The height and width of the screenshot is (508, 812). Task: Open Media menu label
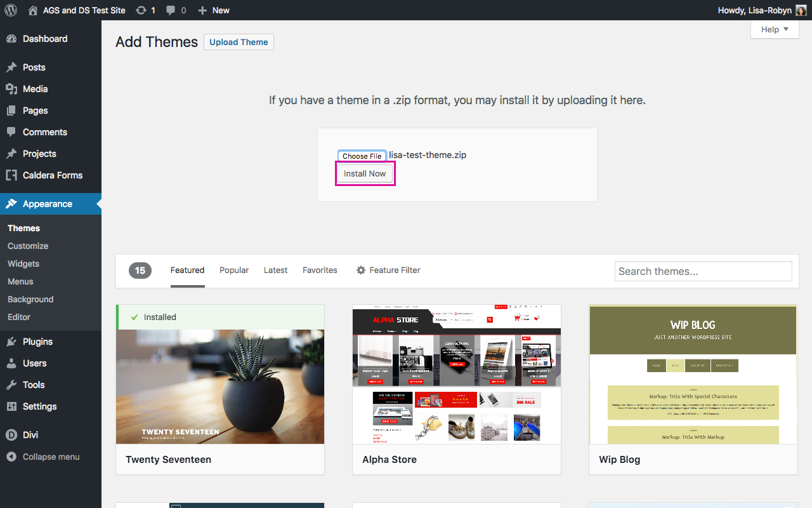(x=36, y=89)
